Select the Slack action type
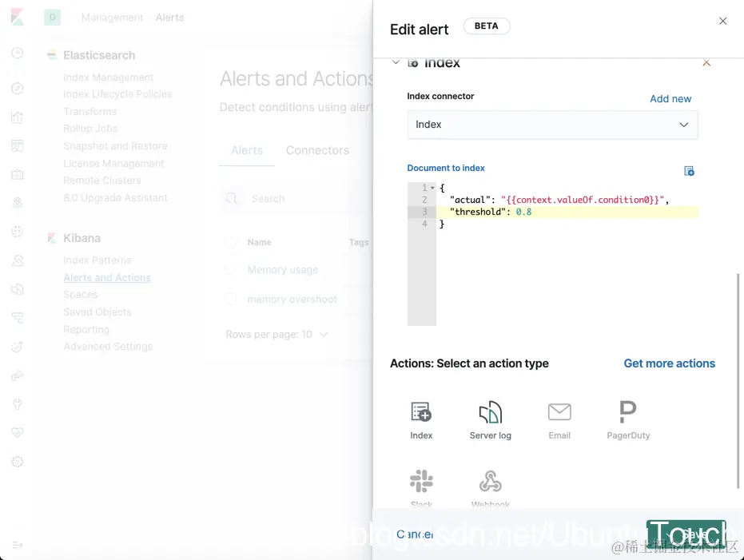 (x=421, y=488)
